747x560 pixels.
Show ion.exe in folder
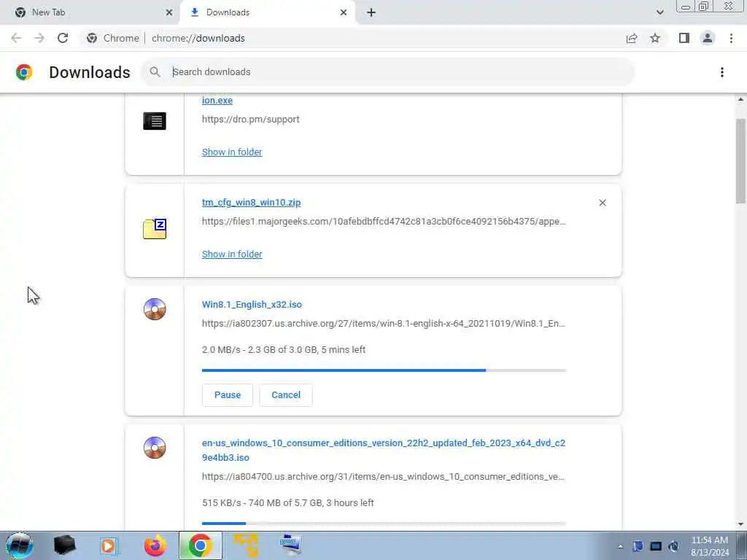pos(232,152)
